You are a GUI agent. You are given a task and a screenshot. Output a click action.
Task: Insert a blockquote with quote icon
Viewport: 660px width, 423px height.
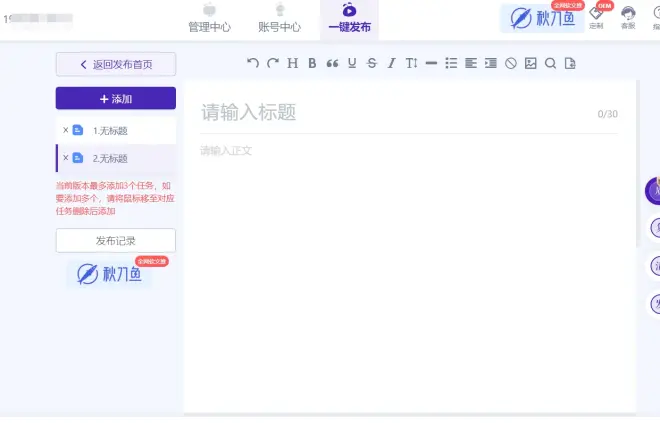[332, 63]
